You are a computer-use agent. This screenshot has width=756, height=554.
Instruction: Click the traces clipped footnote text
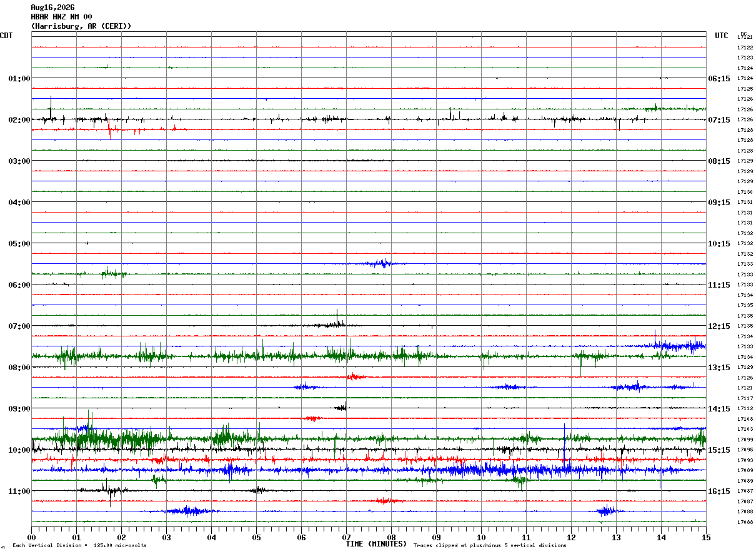click(x=490, y=546)
